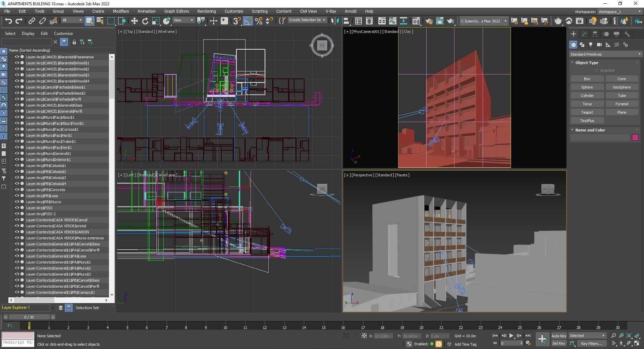Screen dimensions: 644x349
Task: Toggle scene explorer filter funnel icon
Action: pyautogui.click(x=64, y=42)
